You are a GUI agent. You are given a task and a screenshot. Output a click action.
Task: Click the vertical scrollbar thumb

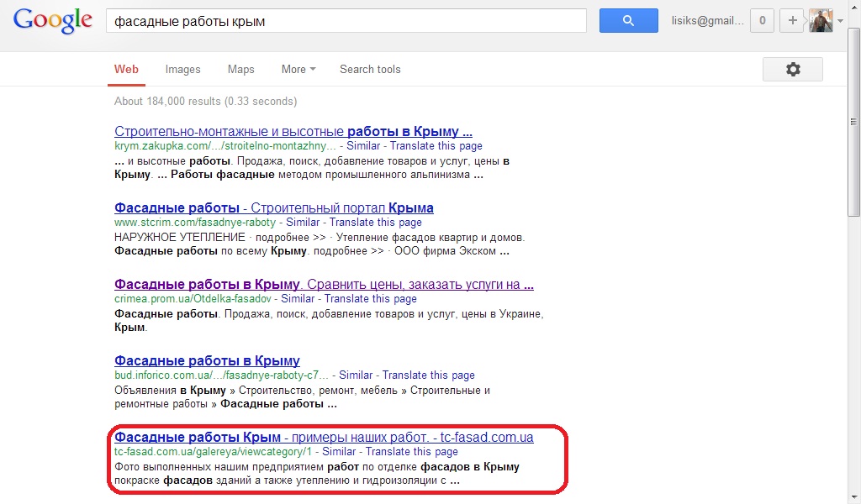coord(853,122)
